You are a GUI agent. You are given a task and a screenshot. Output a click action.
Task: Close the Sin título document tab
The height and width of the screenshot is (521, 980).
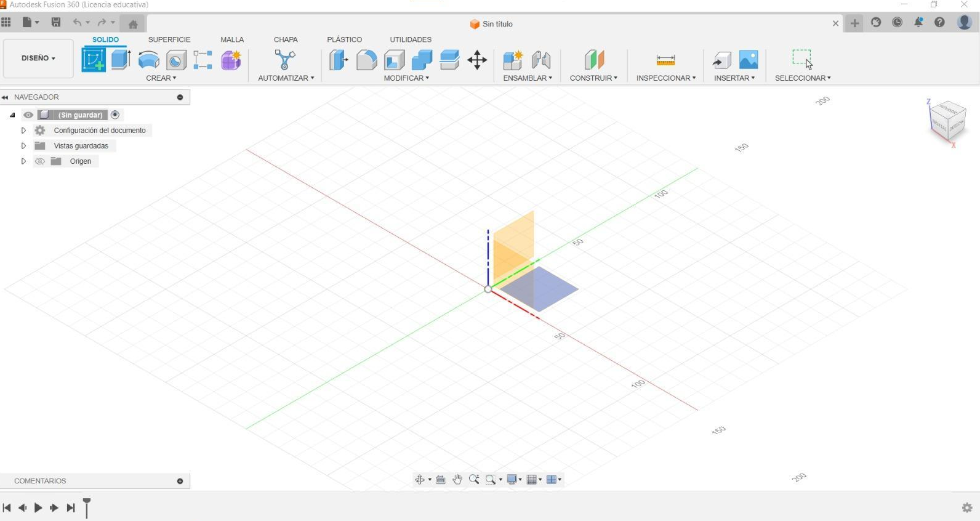[x=835, y=23]
